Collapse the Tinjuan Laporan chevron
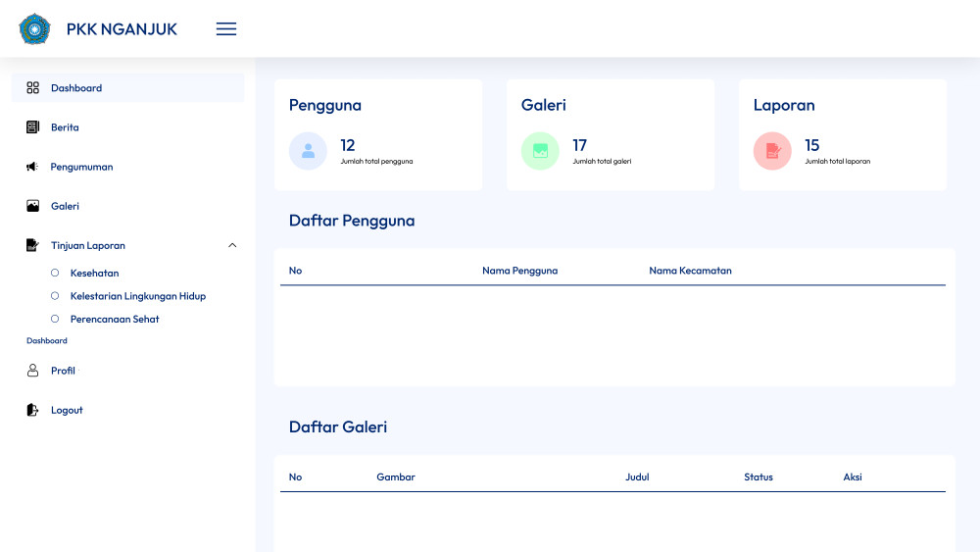 tap(232, 245)
